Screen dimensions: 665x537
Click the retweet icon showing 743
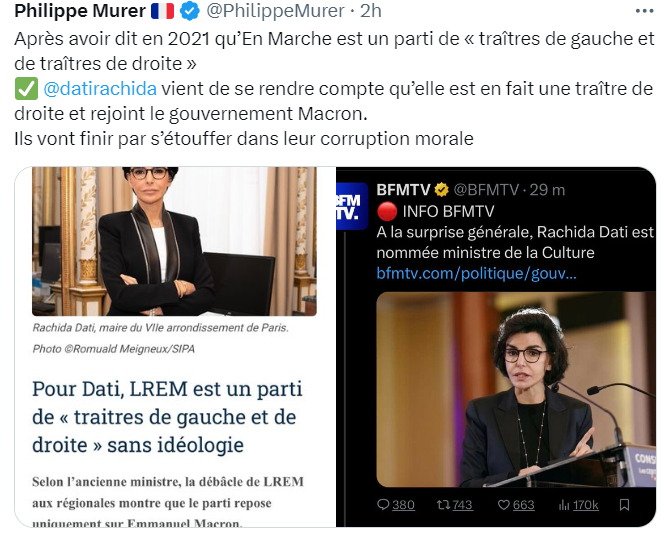coord(444,505)
